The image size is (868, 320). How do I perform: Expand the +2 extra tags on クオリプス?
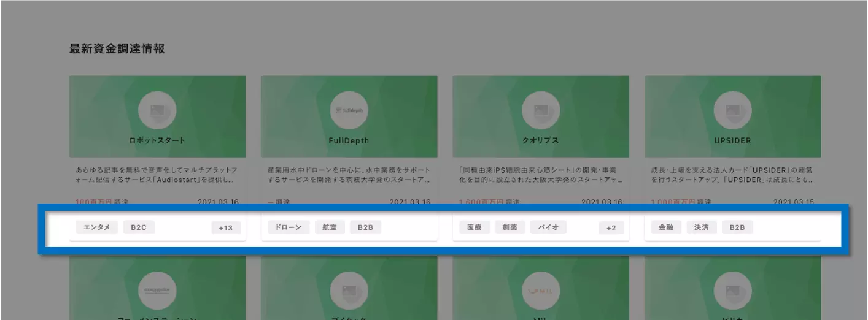click(611, 228)
